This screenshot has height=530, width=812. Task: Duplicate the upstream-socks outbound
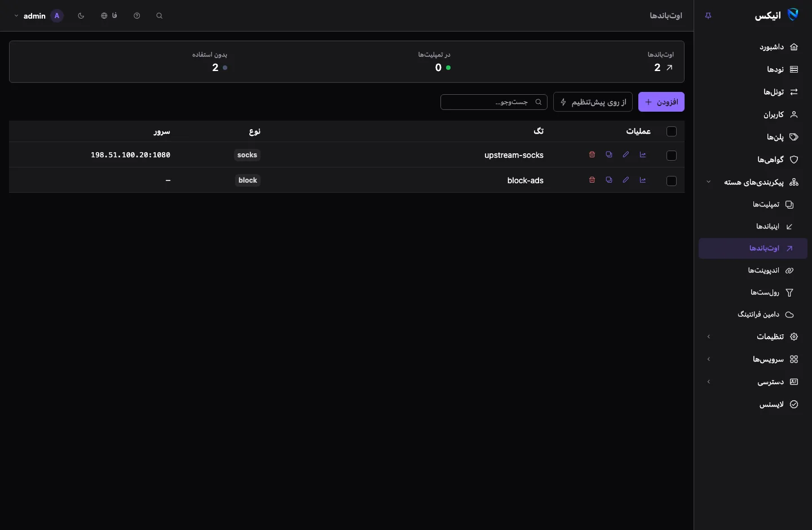coord(609,155)
